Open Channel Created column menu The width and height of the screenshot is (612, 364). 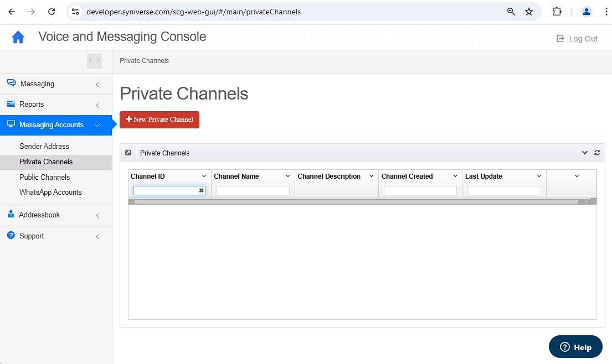(x=455, y=176)
